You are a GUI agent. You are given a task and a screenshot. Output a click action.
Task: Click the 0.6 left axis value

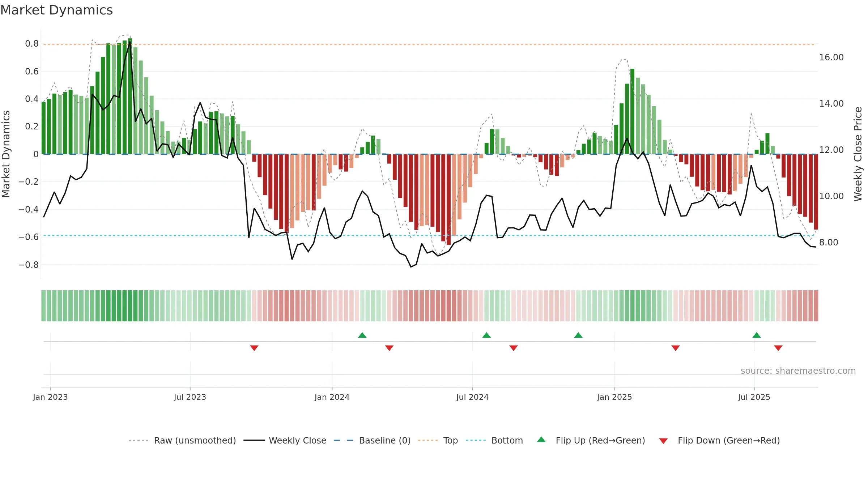pos(32,71)
